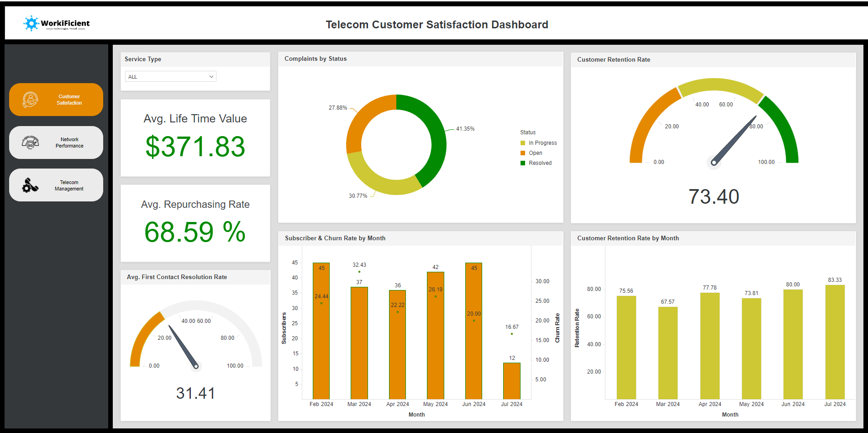Viewport: 868px width, 433px height.
Task: Click the Customer Satisfaction headset icon
Action: pyautogui.click(x=30, y=100)
